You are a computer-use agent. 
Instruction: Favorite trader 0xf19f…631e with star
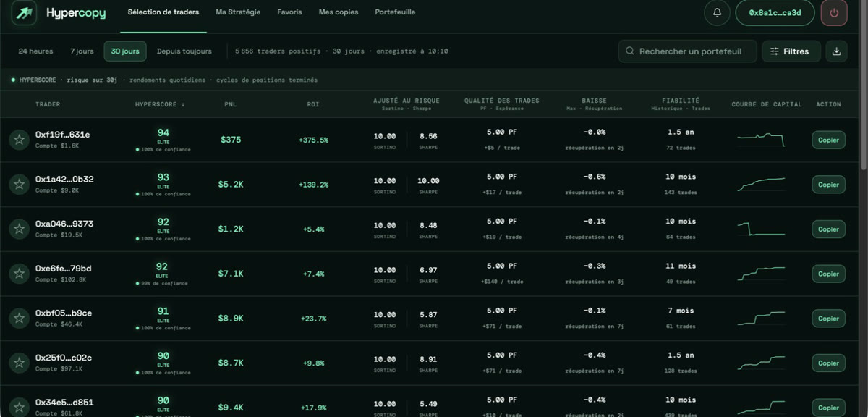point(20,140)
